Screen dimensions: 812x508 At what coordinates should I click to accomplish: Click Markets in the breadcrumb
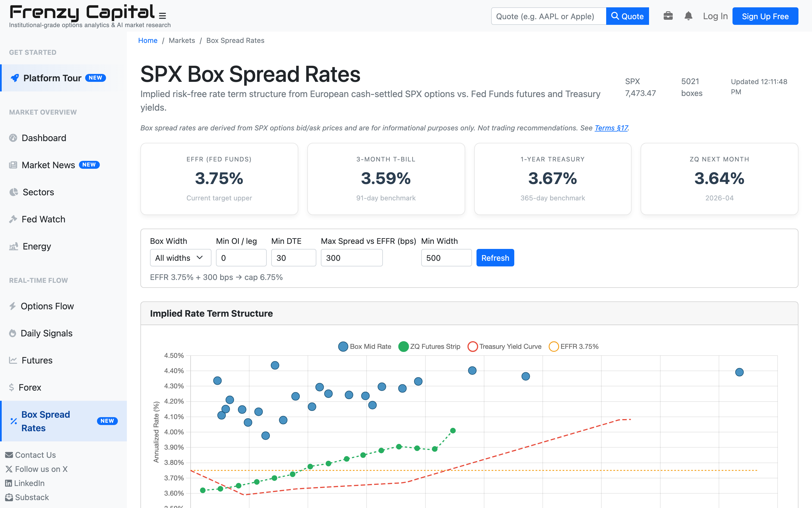click(182, 40)
